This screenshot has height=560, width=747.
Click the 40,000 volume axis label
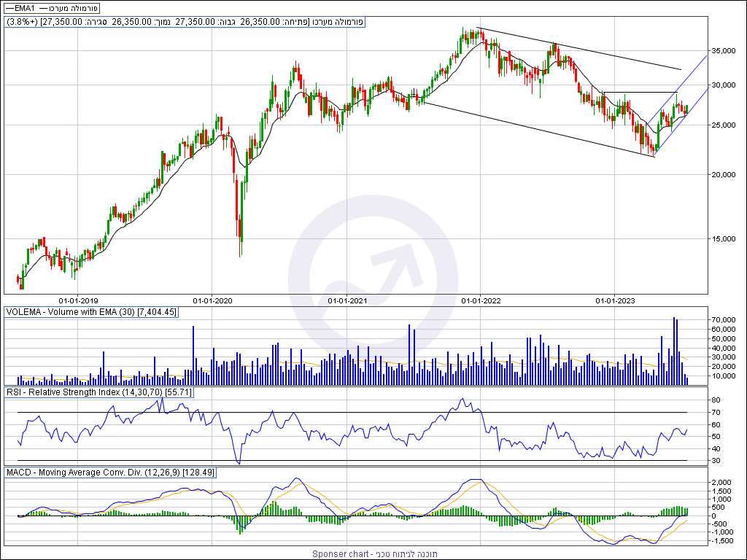click(x=723, y=348)
